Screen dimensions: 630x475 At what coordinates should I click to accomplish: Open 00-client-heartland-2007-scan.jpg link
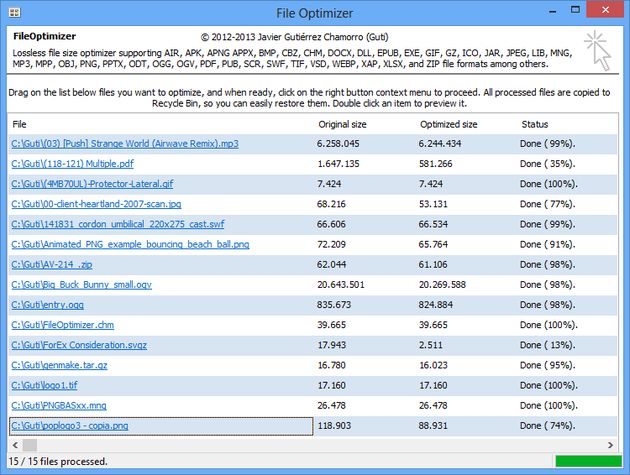[x=96, y=204]
